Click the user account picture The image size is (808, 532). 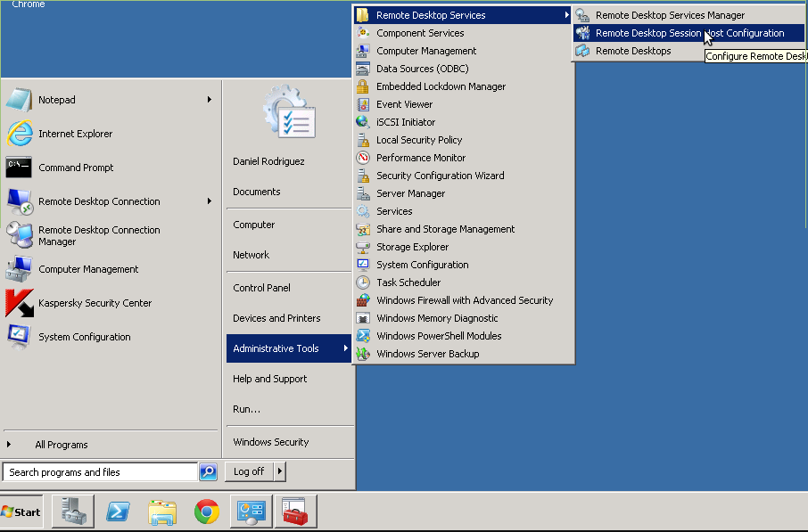click(289, 111)
